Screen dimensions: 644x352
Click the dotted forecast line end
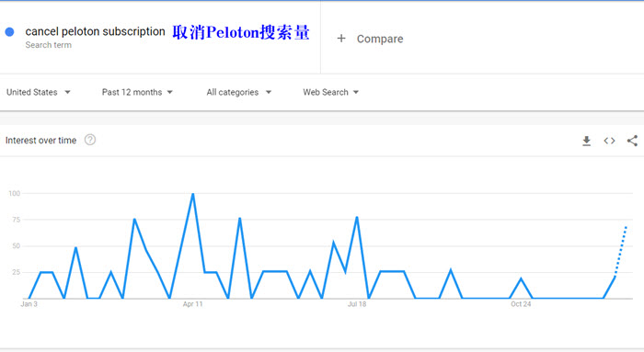pyautogui.click(x=627, y=226)
